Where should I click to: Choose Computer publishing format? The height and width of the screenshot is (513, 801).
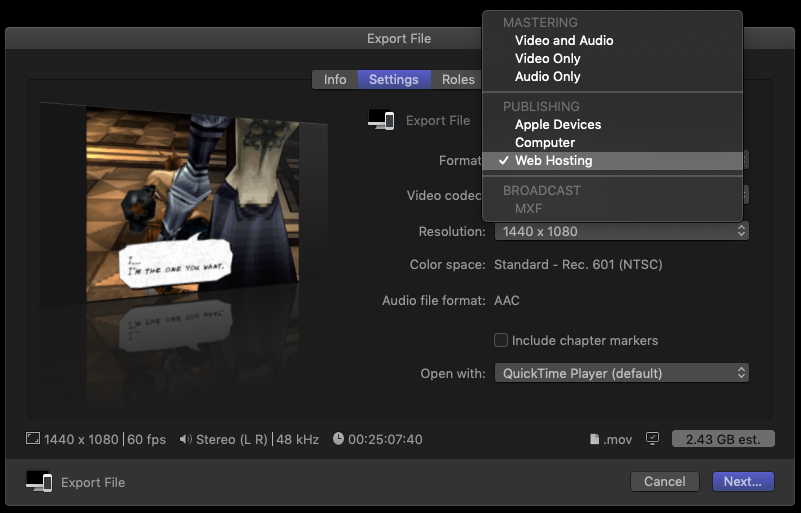tap(612, 143)
